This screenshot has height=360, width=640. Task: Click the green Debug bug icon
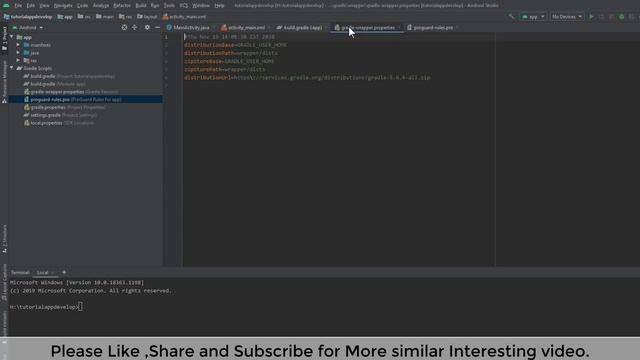[x=622, y=17]
